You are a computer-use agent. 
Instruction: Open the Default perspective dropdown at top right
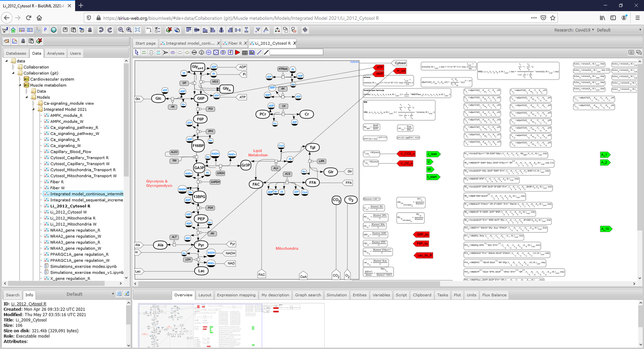click(619, 30)
